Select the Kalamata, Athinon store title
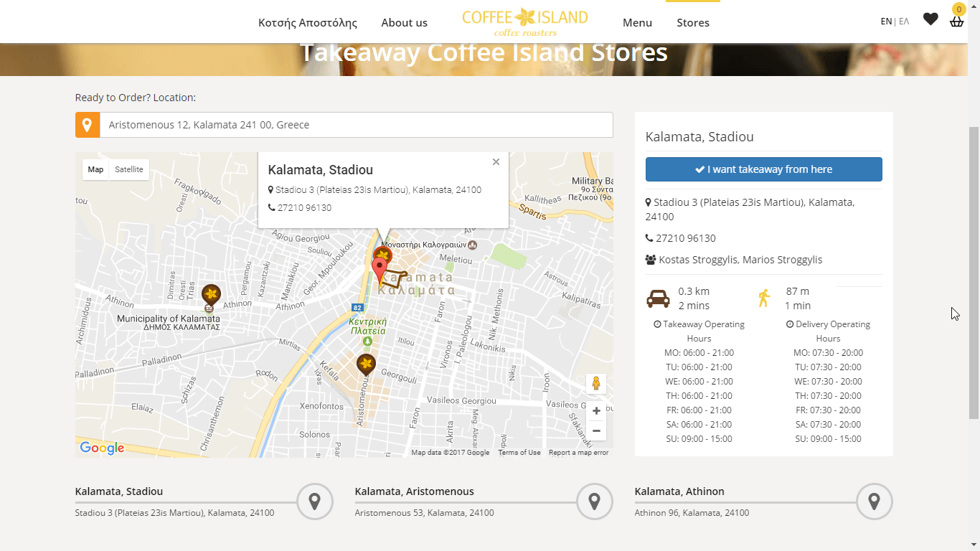Image resolution: width=980 pixels, height=551 pixels. coord(679,491)
